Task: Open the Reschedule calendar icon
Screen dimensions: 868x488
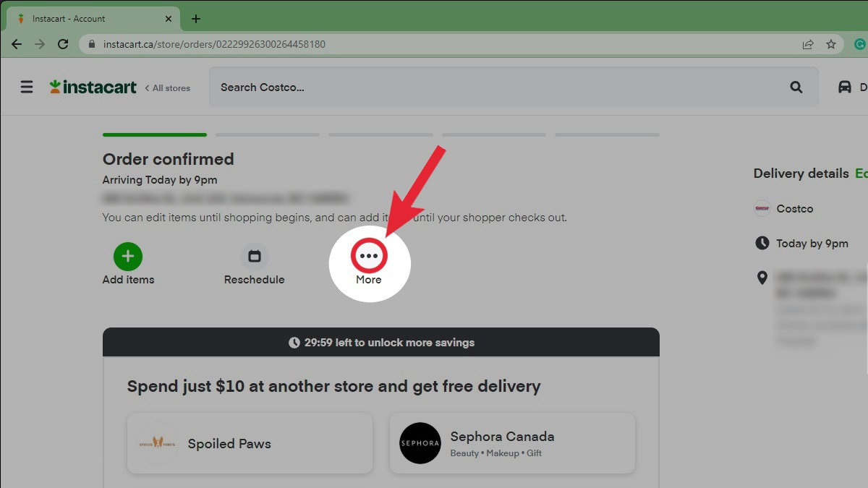Action: pos(255,256)
